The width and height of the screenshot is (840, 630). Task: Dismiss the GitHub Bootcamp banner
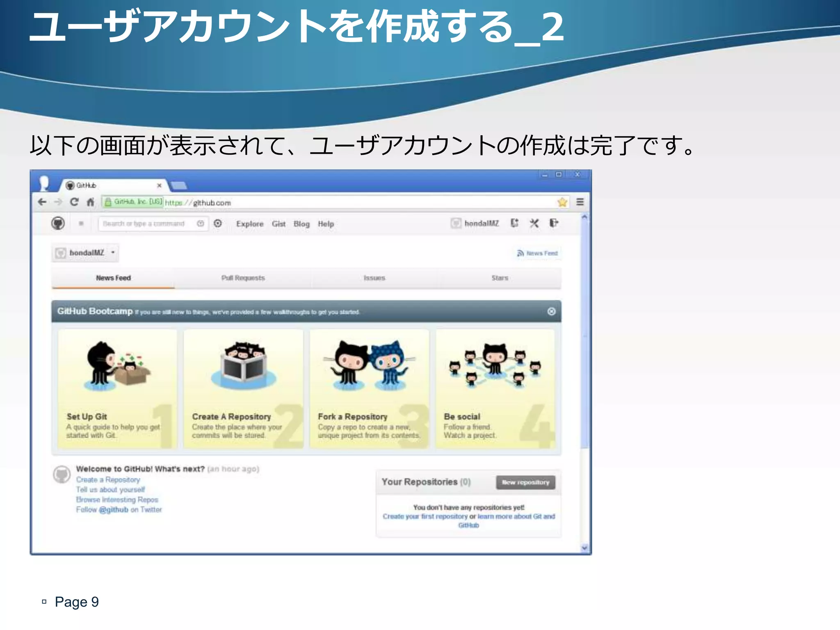(x=552, y=311)
